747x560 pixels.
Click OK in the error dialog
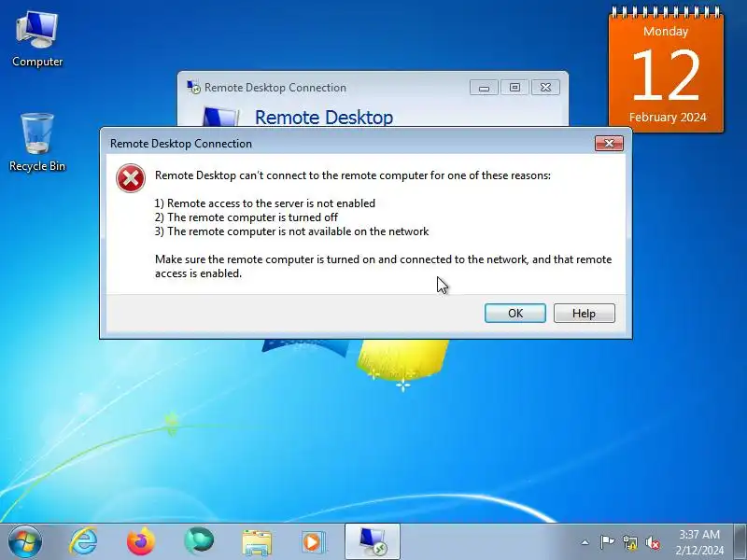tap(515, 314)
